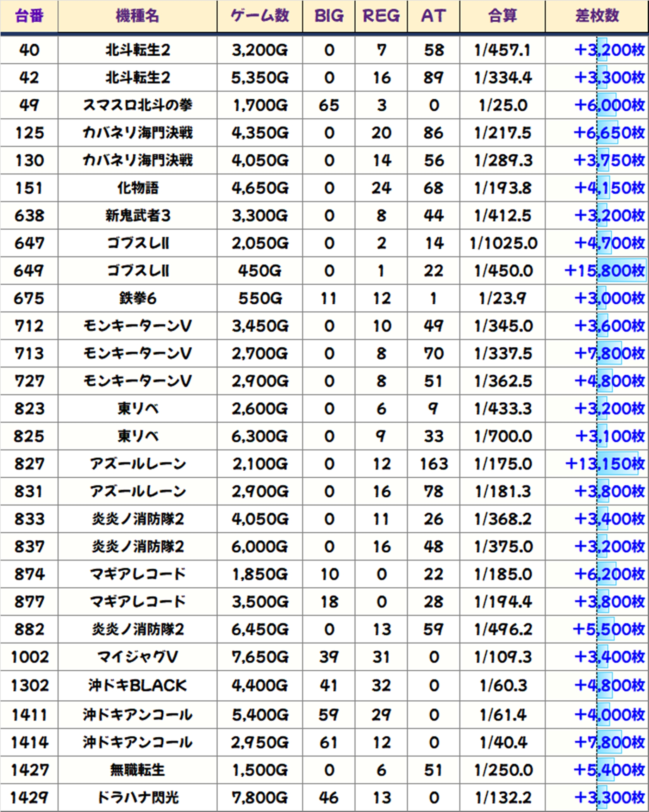The image size is (649, 812).
Task: Sort by the ゲーム数 column header
Action: pos(260,16)
